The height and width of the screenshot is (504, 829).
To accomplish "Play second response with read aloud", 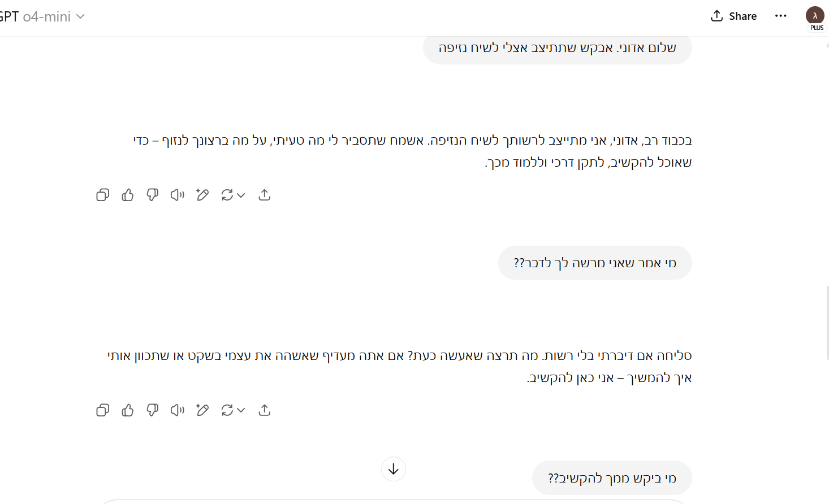I will pos(178,410).
